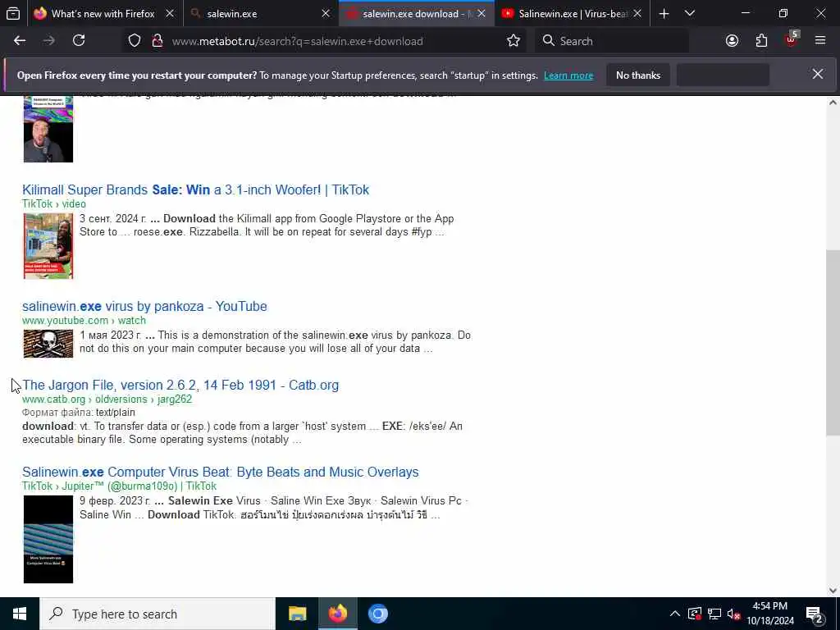Open Salinewin.exe Computer Virus Beat result
Viewport: 840px width, 630px height.
220,472
